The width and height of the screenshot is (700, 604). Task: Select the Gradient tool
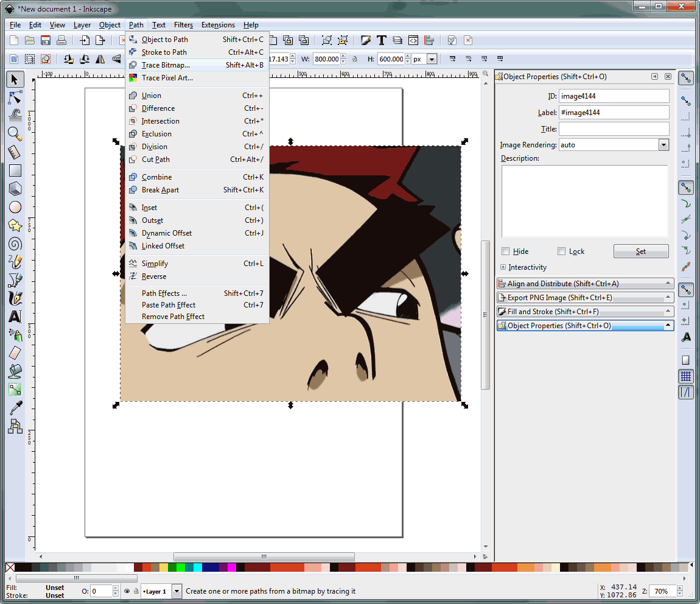15,390
